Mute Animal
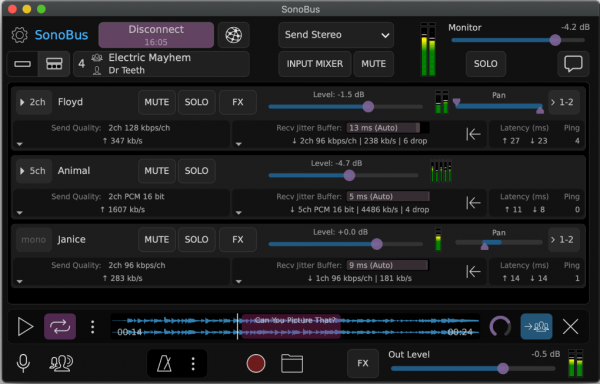The image size is (600, 384). click(157, 171)
